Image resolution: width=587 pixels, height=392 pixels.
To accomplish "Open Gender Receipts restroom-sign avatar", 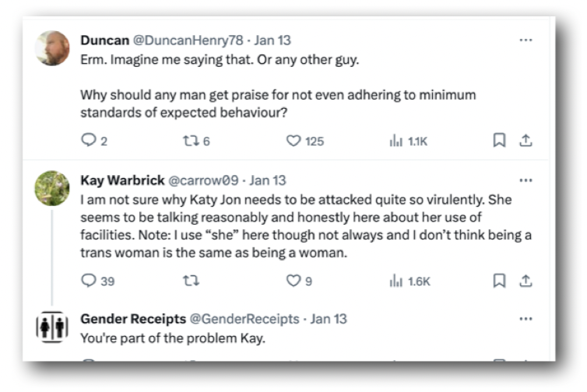I will [x=52, y=327].
